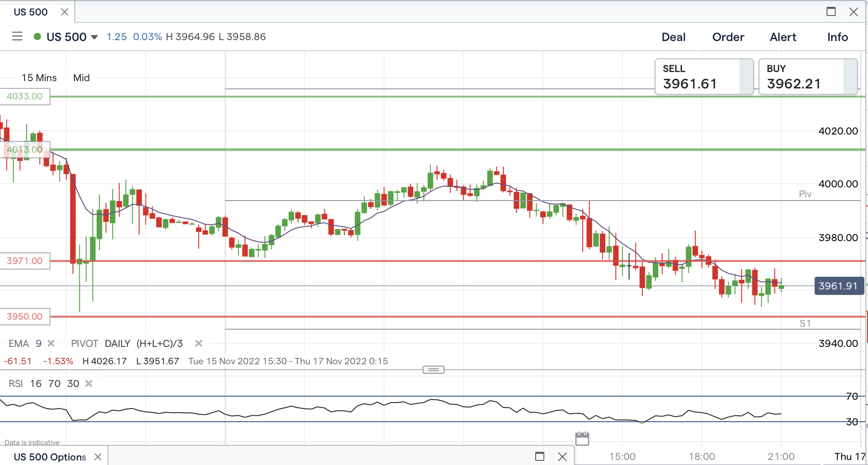Click the L 3958.86 session low
This screenshot has height=465, width=868.
point(242,37)
